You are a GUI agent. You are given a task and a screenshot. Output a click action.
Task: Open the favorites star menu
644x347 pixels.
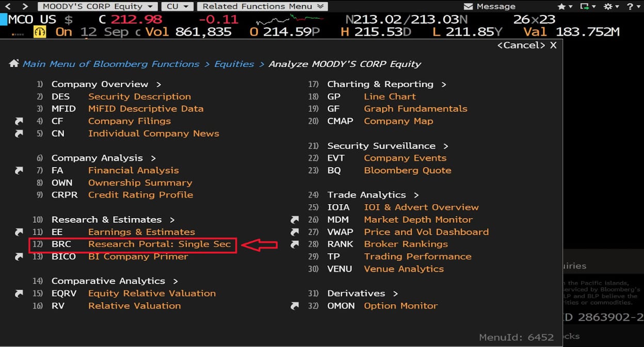[x=564, y=6]
